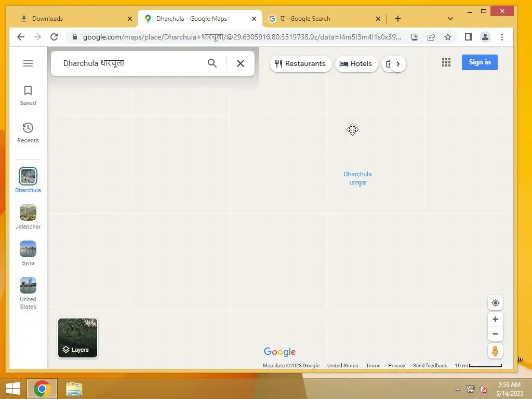The image size is (532, 399).
Task: Open File Explorer from taskbar
Action: tap(74, 389)
